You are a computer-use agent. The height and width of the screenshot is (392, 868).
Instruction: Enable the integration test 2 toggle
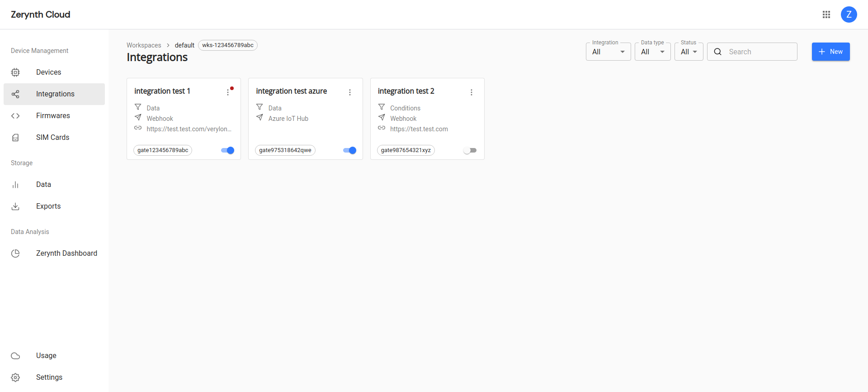470,150
